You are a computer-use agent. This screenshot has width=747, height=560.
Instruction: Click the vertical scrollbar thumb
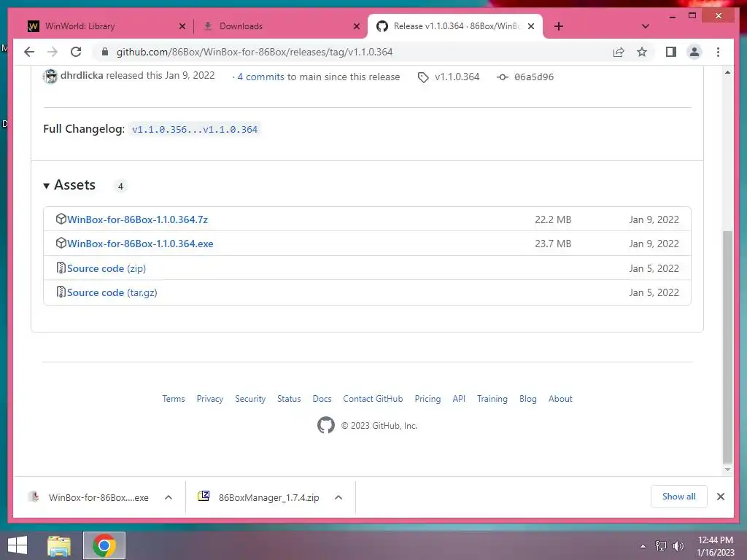click(x=727, y=347)
